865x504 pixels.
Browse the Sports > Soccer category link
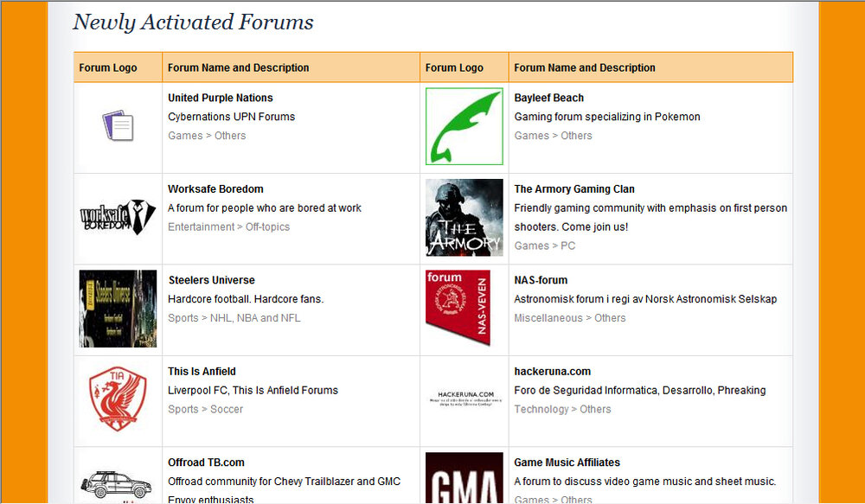click(205, 410)
